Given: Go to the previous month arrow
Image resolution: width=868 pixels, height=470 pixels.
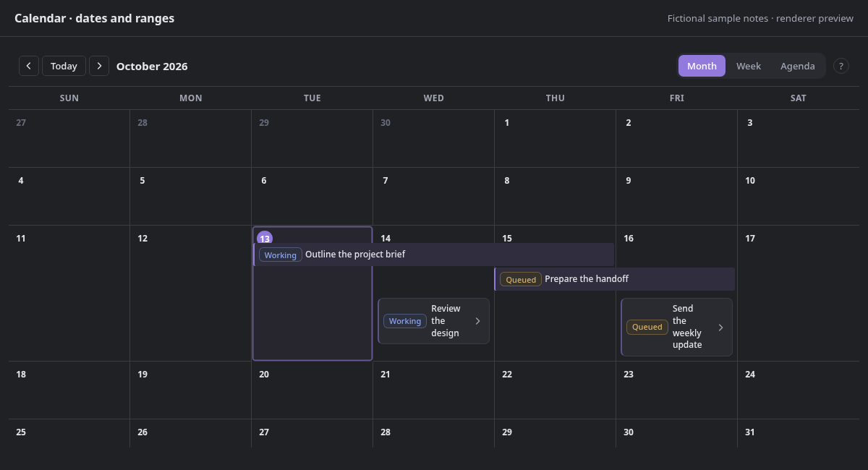Looking at the screenshot, I should [x=29, y=66].
